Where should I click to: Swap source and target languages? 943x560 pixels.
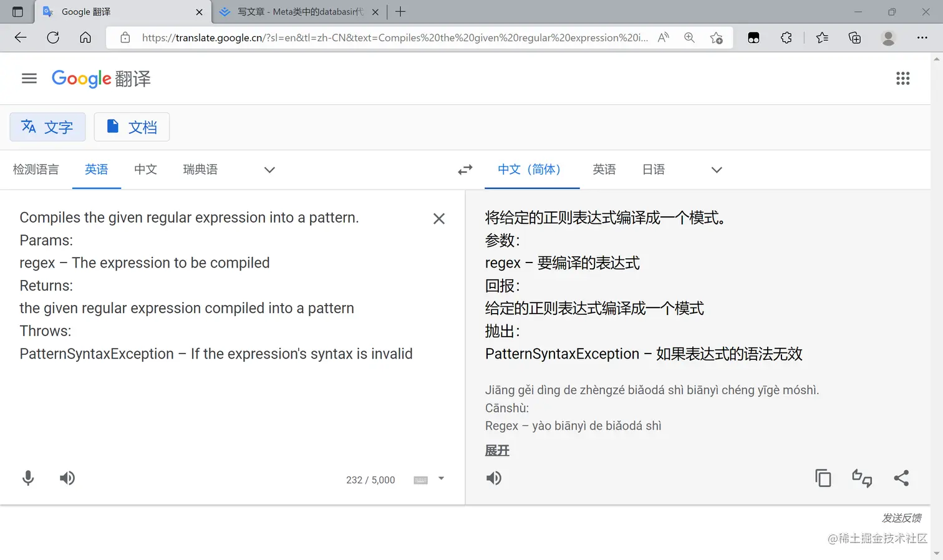pos(465,170)
